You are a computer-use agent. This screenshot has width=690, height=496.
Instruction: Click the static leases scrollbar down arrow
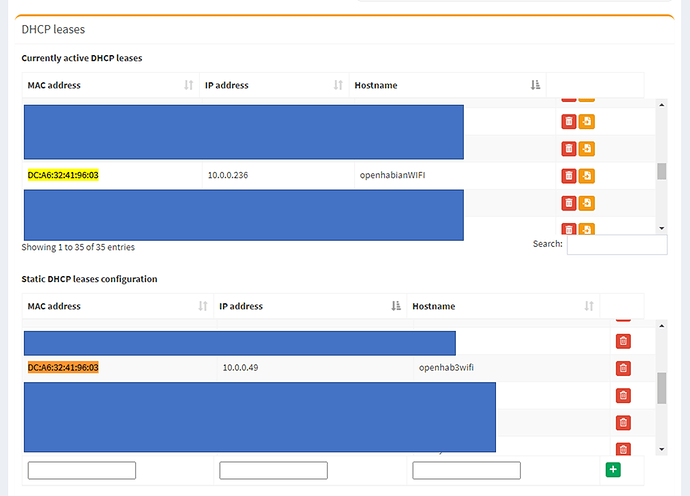point(661,449)
